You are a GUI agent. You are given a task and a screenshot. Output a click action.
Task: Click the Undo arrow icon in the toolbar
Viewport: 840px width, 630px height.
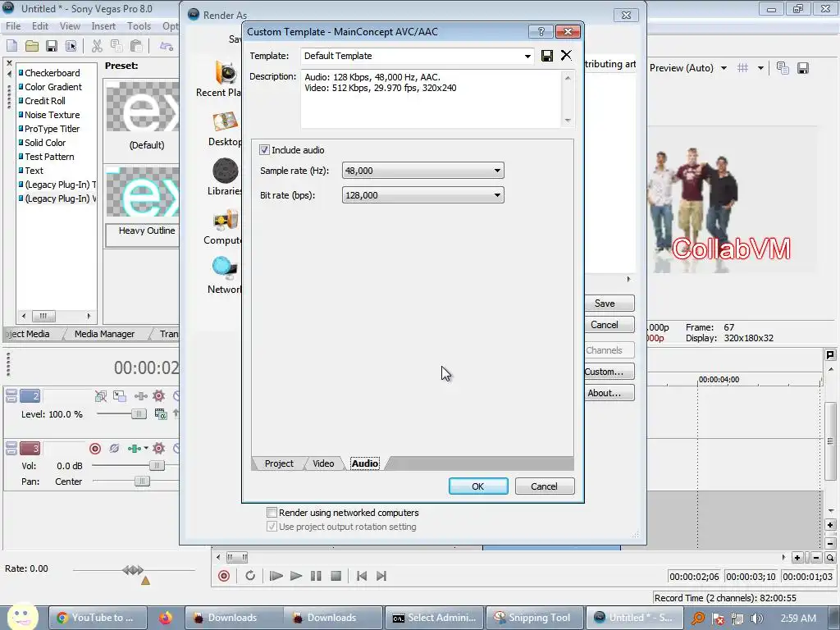click(167, 46)
